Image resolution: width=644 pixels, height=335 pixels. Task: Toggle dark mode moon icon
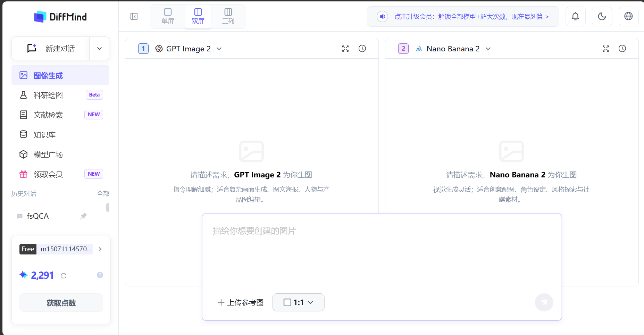click(602, 16)
